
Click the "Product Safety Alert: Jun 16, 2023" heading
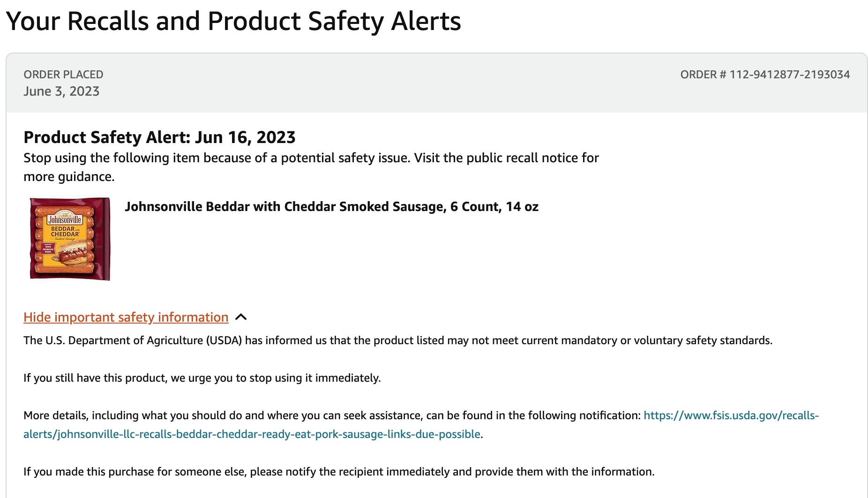pos(159,137)
